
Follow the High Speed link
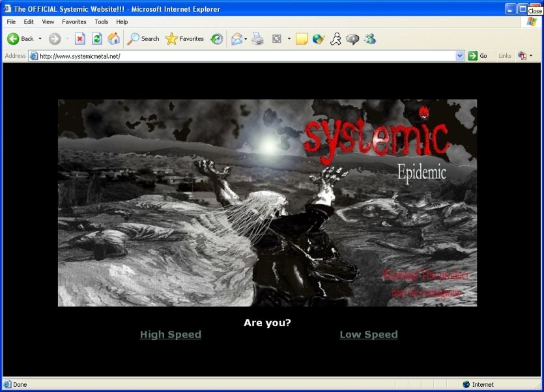170,335
